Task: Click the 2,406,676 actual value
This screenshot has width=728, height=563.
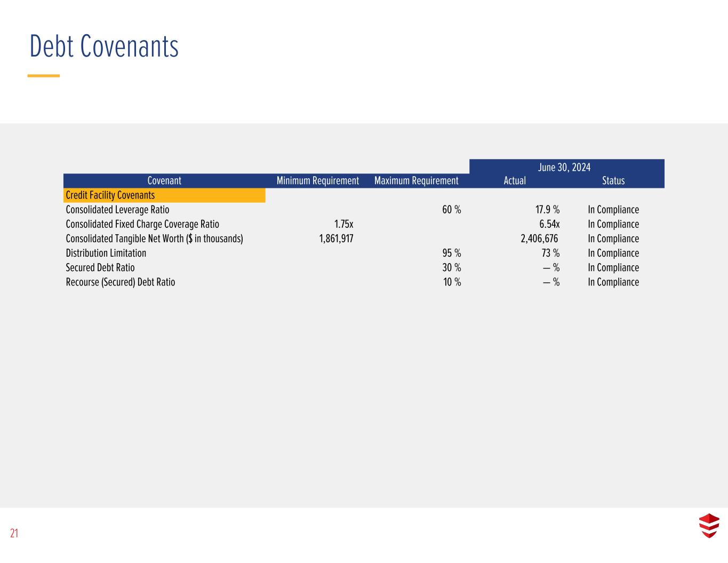Action: [x=539, y=239]
